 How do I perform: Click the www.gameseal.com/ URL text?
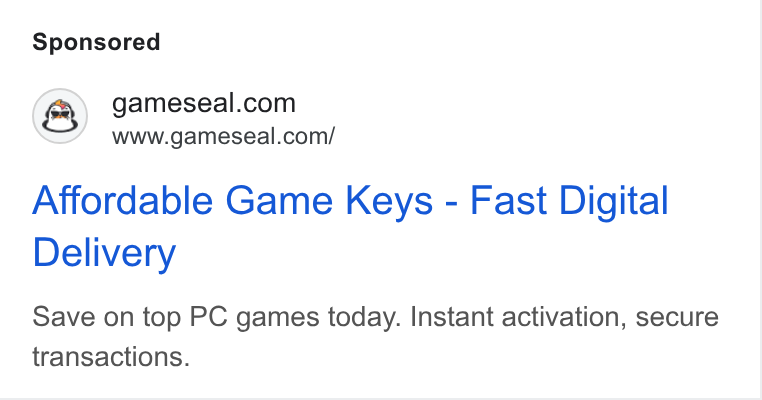pos(223,137)
